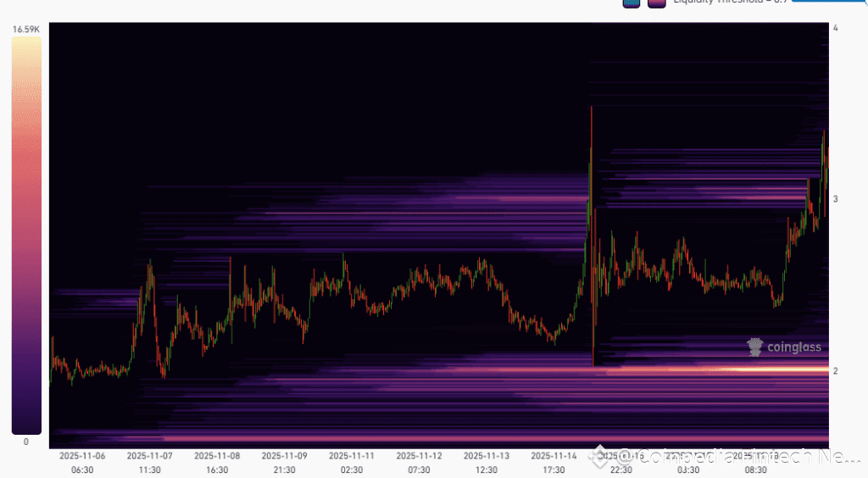
Task: Select the 2025-11-06 06:30 time label
Action: (82, 463)
